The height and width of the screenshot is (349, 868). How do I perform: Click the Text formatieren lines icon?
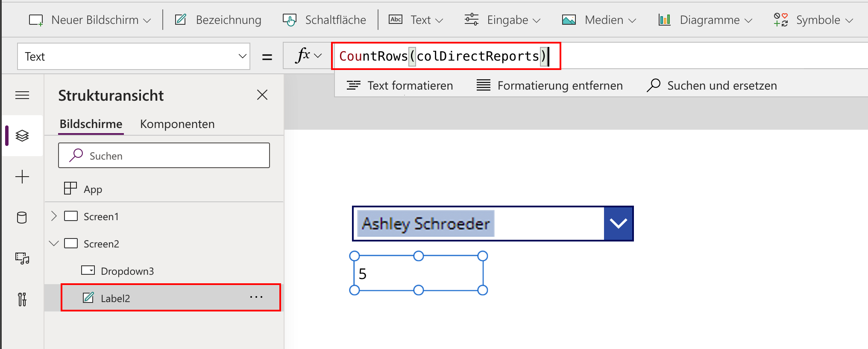(x=354, y=85)
